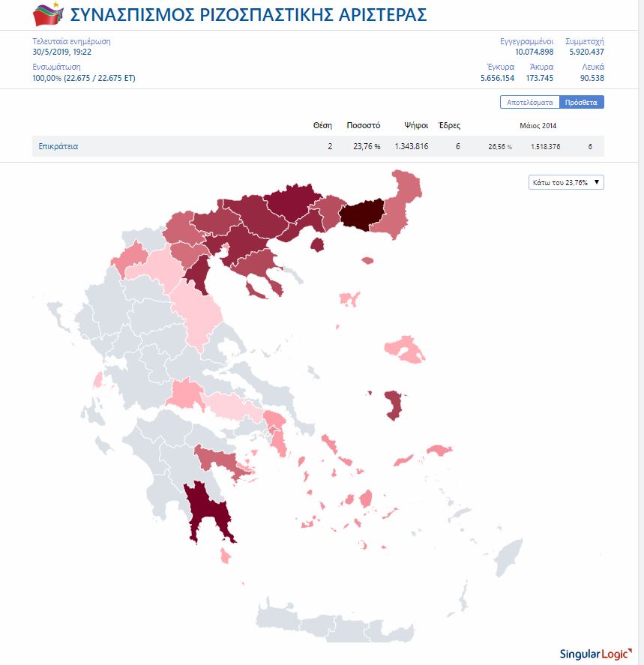
Task: Click the Έδρες column header
Action: pos(449,125)
